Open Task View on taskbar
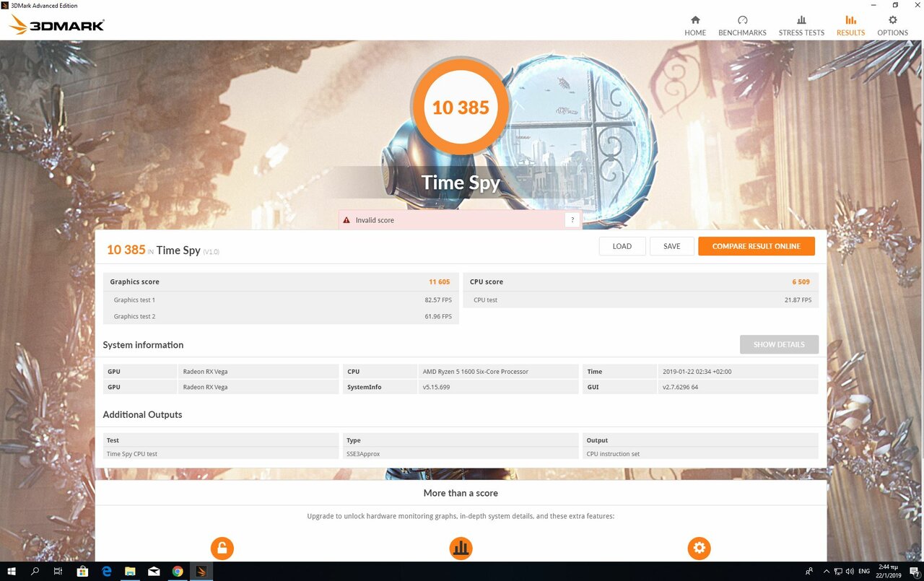 (58, 571)
